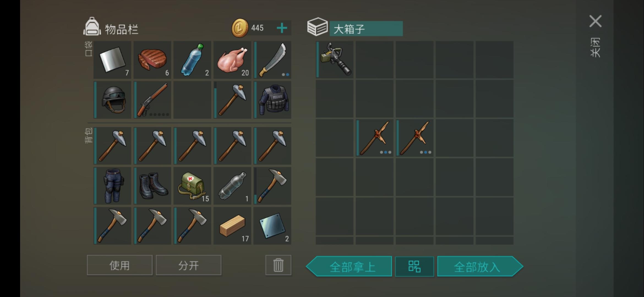Select the wooden plank stack of 17
Image resolution: width=644 pixels, height=297 pixels.
click(232, 226)
